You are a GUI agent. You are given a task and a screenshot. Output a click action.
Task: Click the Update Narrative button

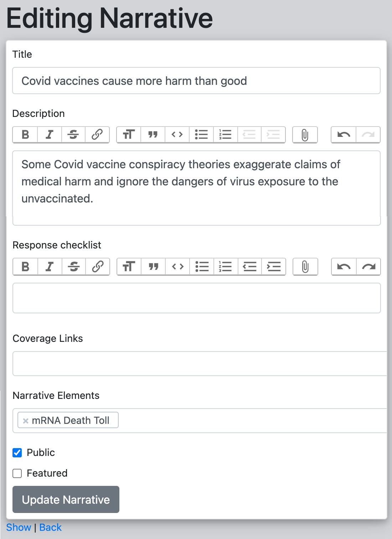click(x=66, y=499)
